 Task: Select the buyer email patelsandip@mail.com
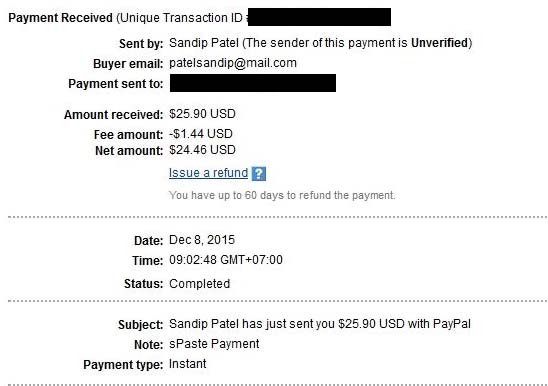(x=233, y=63)
